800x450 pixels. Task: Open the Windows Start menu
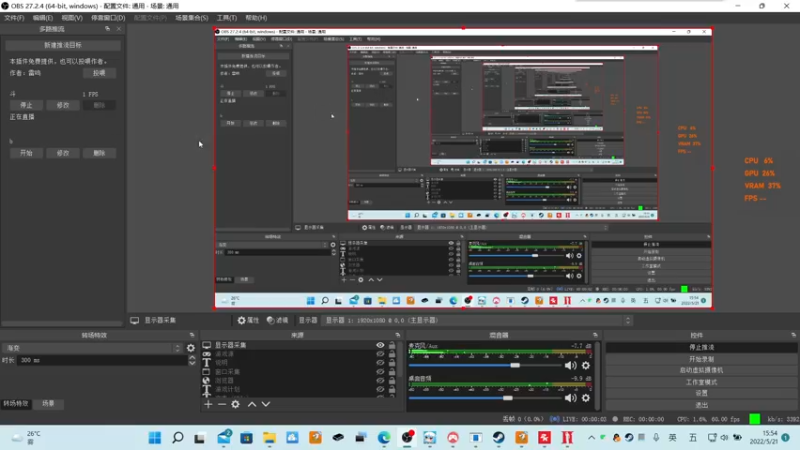pos(155,438)
